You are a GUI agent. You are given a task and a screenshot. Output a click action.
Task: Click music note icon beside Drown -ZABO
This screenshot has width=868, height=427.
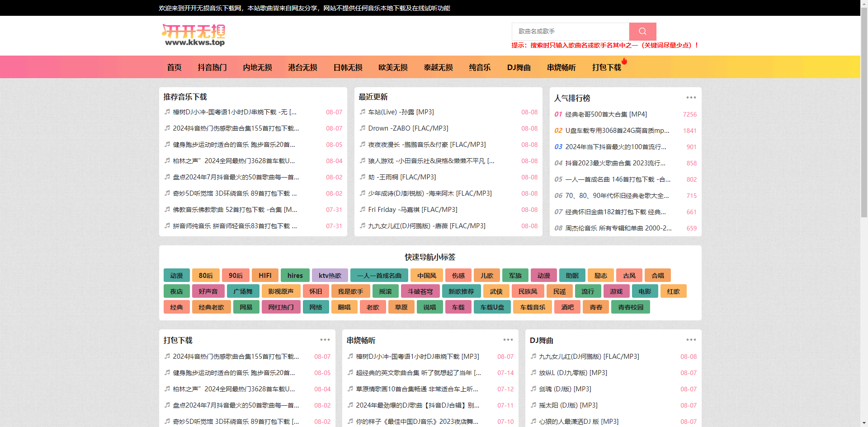[363, 128]
